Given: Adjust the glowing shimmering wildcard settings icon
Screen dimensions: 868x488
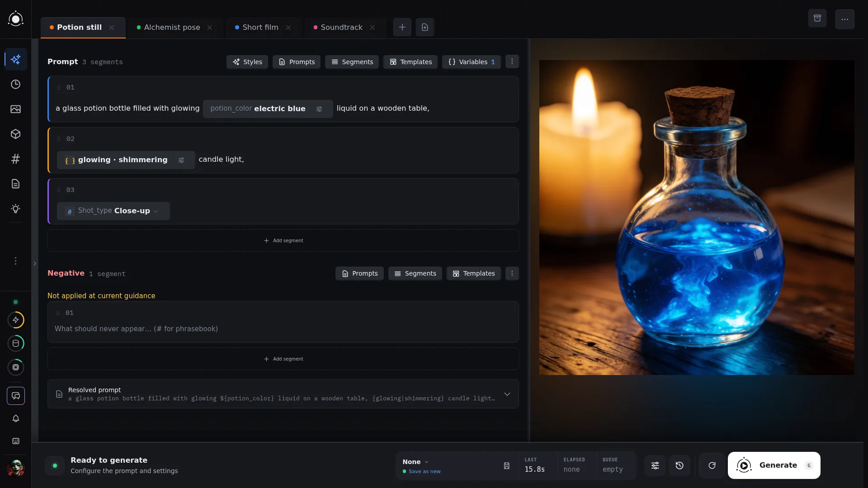Looking at the screenshot, I should [181, 160].
